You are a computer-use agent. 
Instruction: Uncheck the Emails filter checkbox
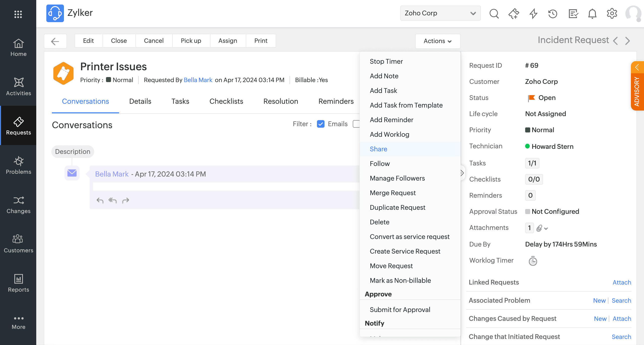point(320,124)
